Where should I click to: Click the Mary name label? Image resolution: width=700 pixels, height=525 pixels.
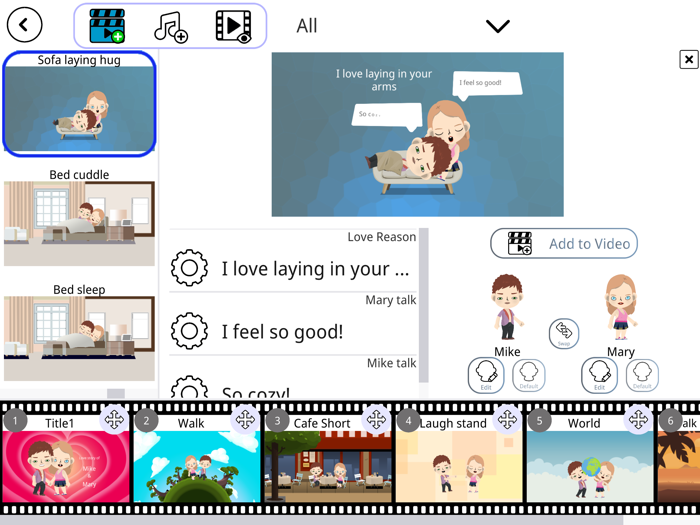[621, 352]
